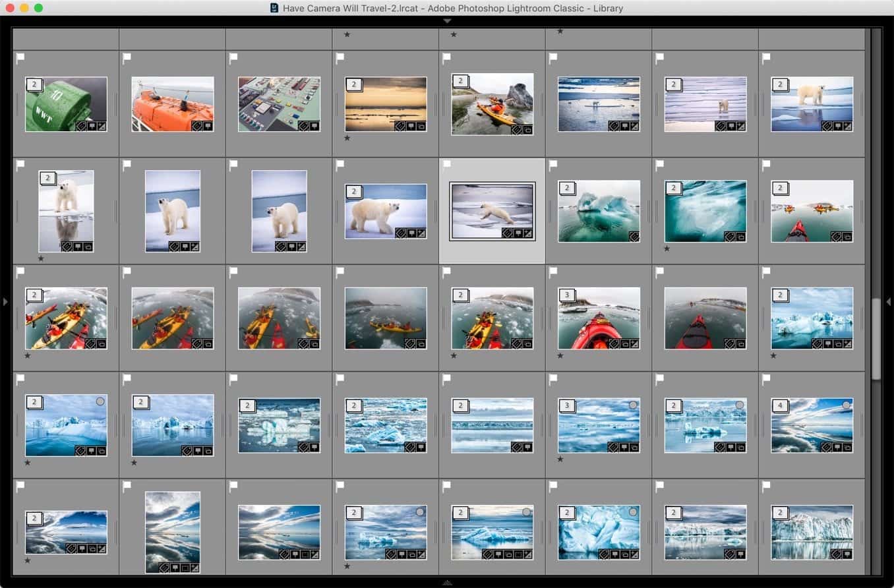
Task: Click the keyword badge on the selected leaping polar bear photo
Action: tap(507, 233)
